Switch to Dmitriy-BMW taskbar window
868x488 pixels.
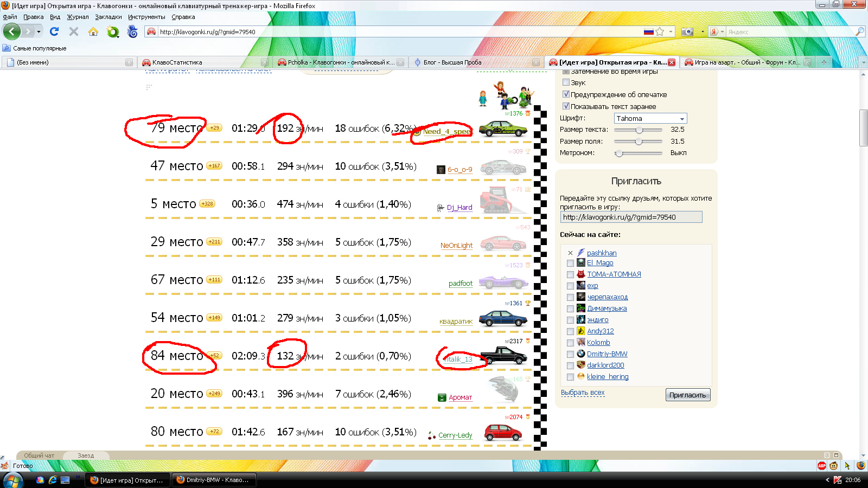214,480
